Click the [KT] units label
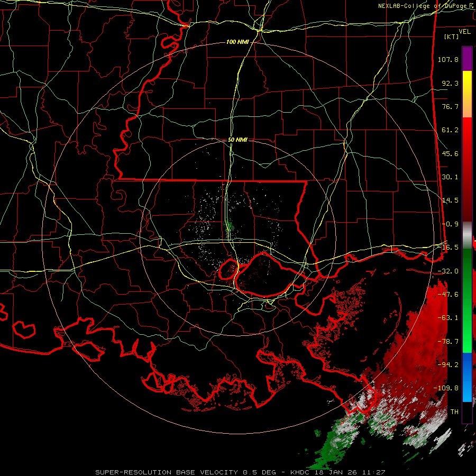Viewport: 476px width, 476px height. click(452, 36)
